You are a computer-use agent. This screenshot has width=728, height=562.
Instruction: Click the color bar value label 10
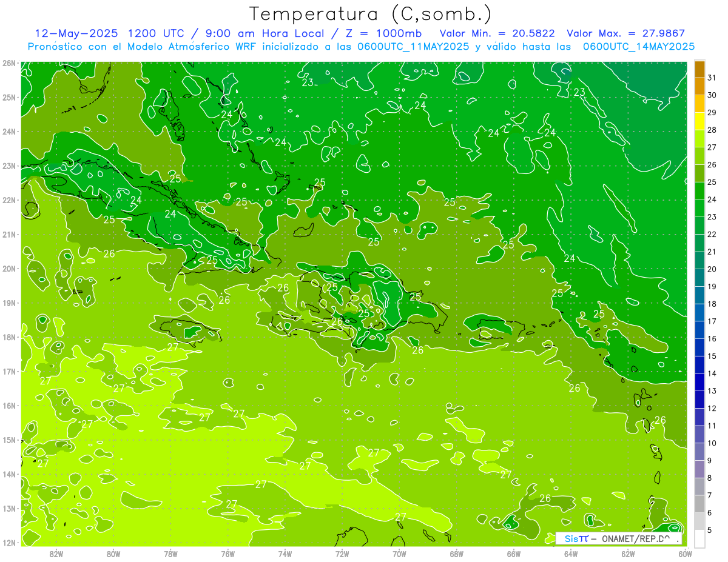point(712,443)
